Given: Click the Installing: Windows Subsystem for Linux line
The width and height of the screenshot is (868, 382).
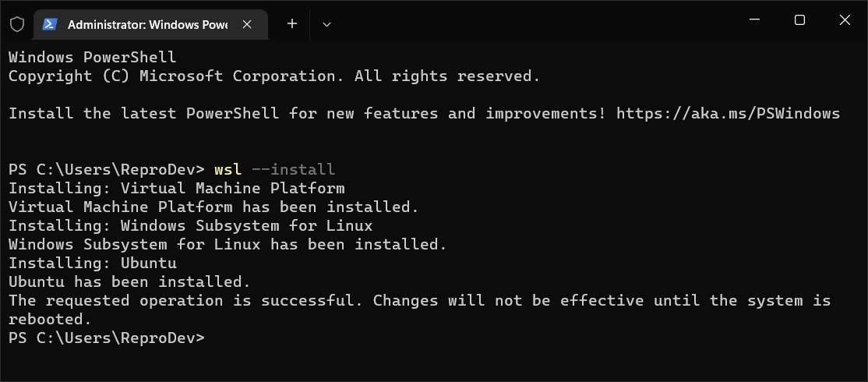Looking at the screenshot, I should [190, 226].
